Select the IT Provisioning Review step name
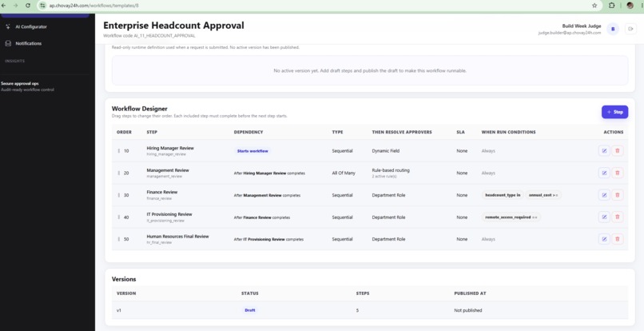This screenshot has width=644, height=331. 169,214
